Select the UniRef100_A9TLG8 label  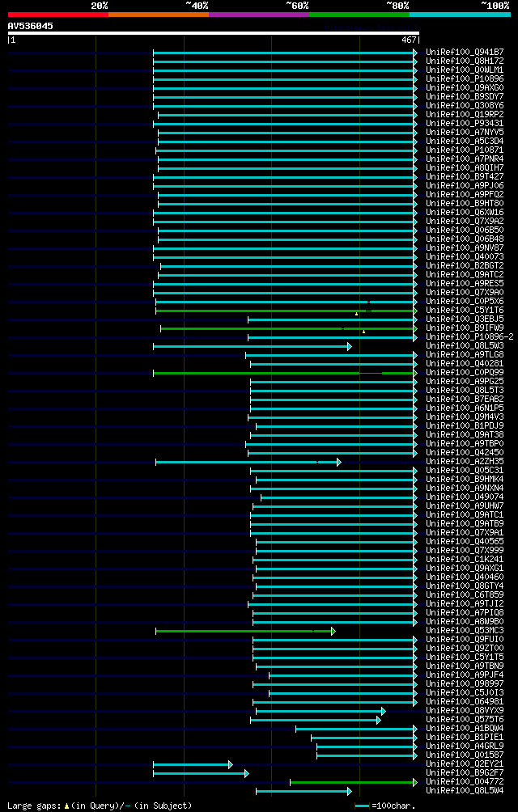click(465, 355)
